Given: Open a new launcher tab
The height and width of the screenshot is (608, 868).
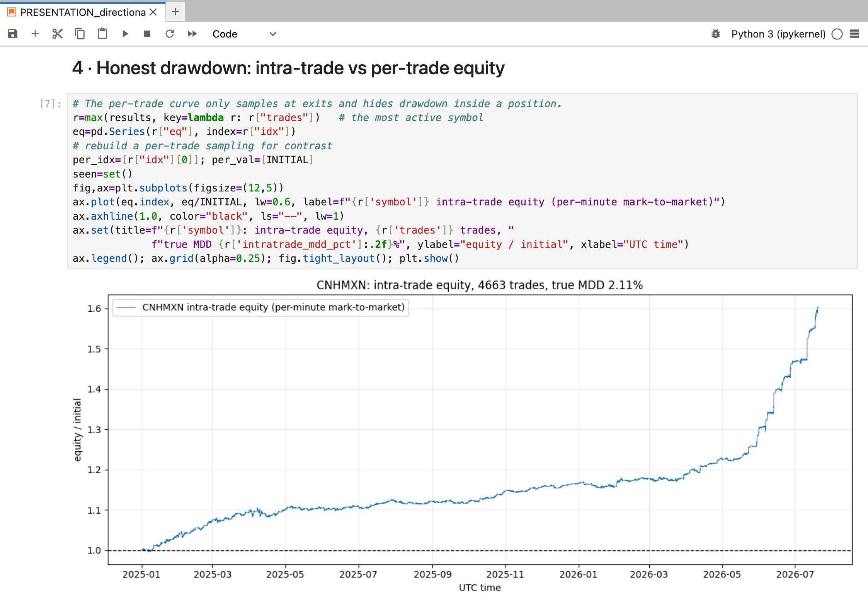Looking at the screenshot, I should pyautogui.click(x=175, y=12).
